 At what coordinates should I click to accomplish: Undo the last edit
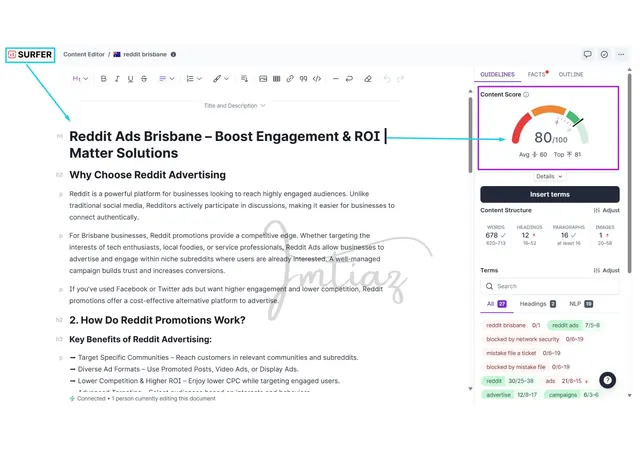click(x=387, y=79)
